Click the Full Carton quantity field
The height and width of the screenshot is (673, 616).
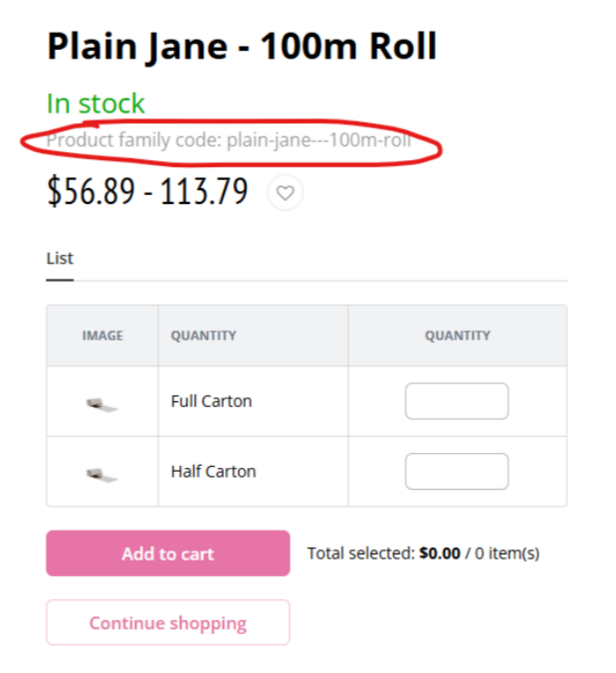[457, 401]
